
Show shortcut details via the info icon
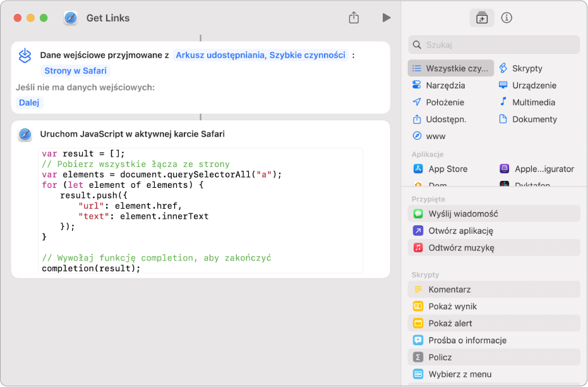click(507, 18)
